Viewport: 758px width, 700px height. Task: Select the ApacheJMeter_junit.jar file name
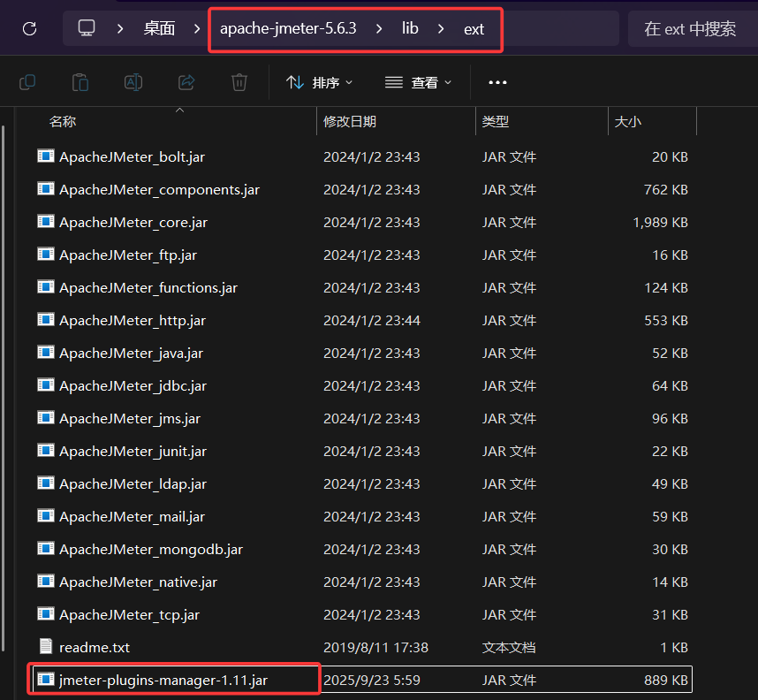(x=133, y=452)
